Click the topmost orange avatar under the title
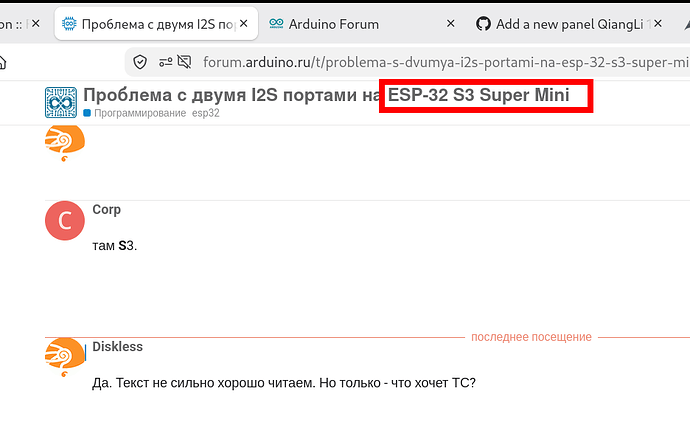Screen dimensions: 690x438 click(x=65, y=142)
